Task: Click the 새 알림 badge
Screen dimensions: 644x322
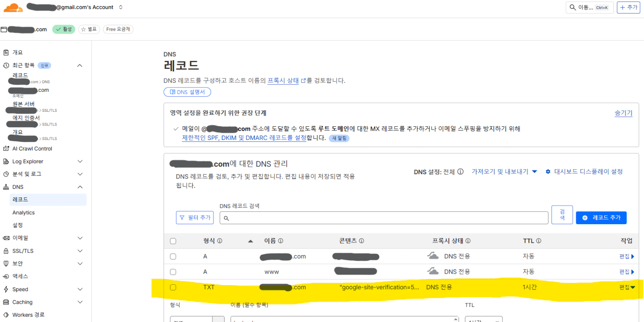Action: click(339, 138)
